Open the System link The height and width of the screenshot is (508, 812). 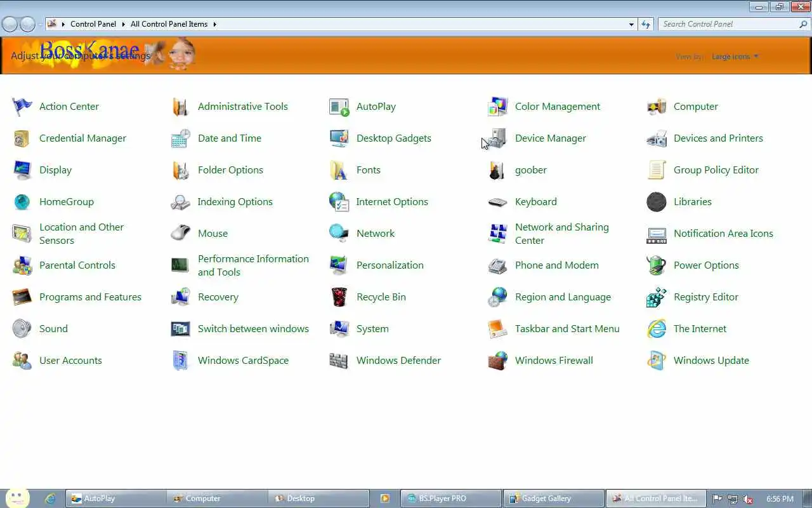point(372,329)
